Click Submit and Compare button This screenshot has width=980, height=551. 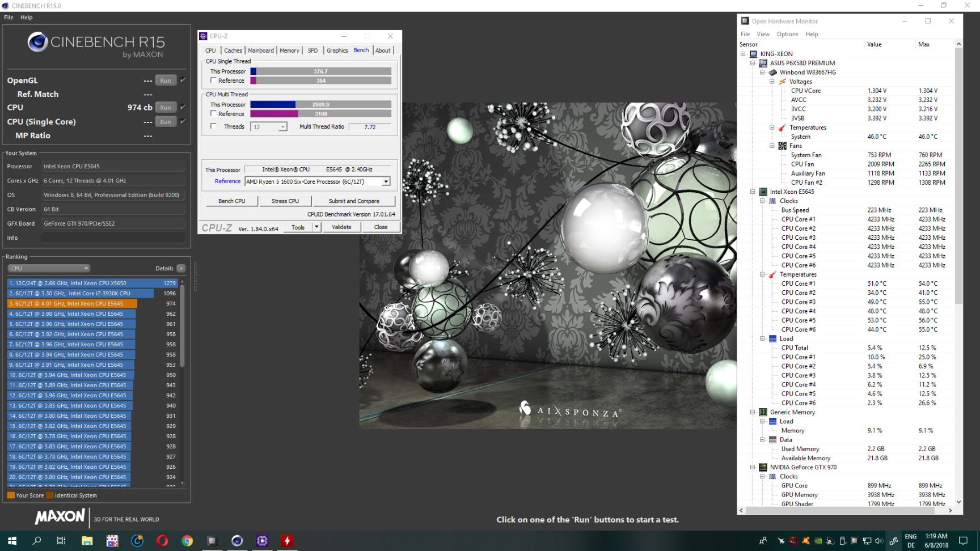click(354, 201)
